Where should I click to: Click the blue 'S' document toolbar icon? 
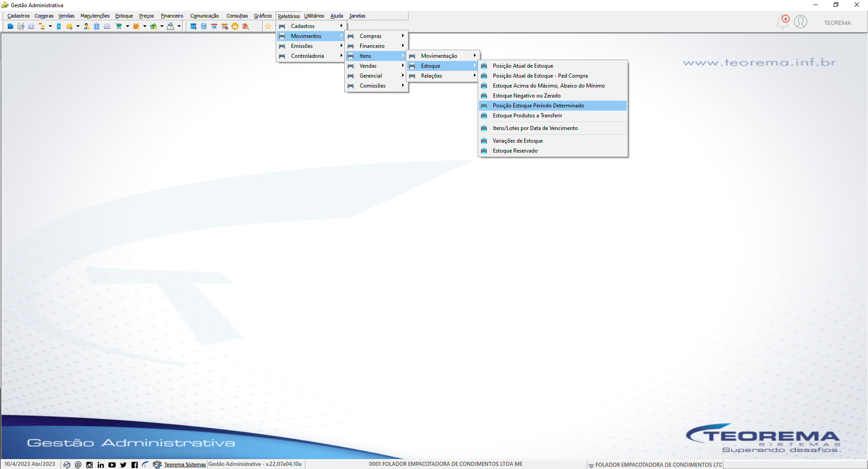tap(59, 26)
